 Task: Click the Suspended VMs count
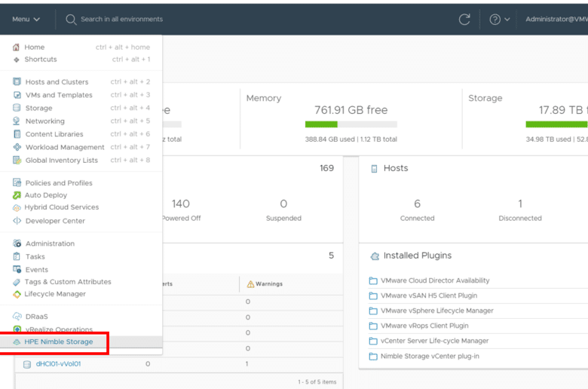click(283, 204)
